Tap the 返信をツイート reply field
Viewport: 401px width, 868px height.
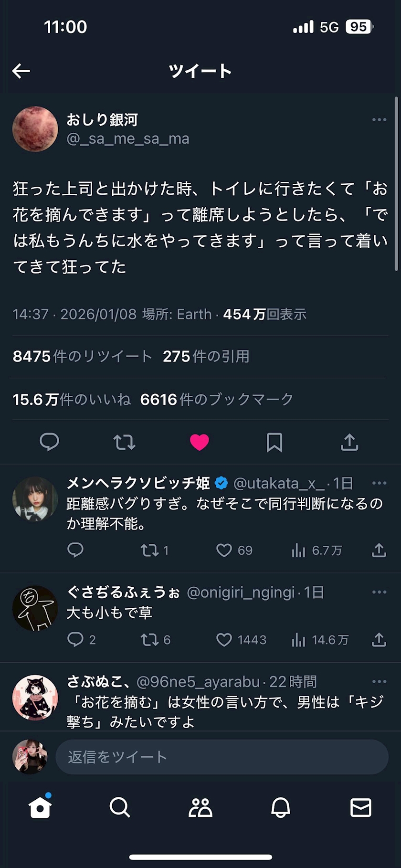[222, 757]
